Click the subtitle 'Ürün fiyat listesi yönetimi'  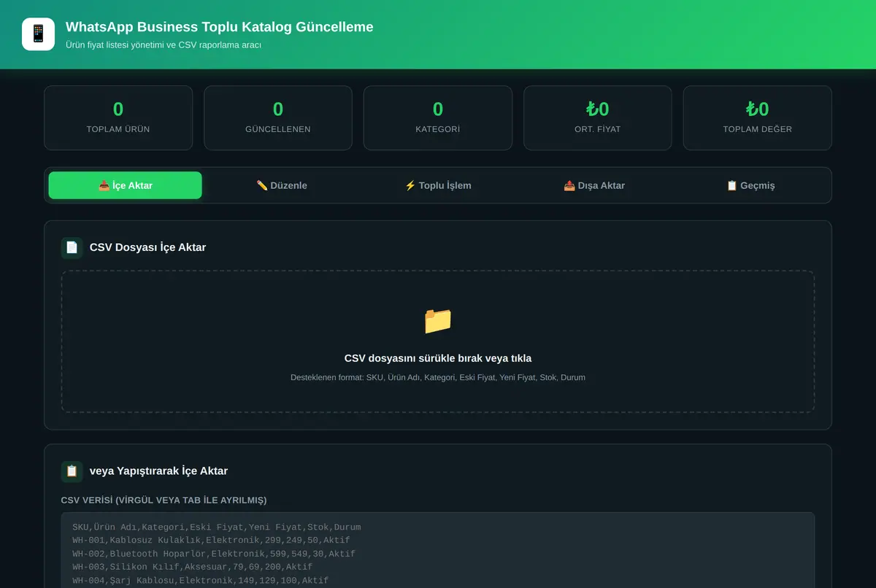coord(164,45)
